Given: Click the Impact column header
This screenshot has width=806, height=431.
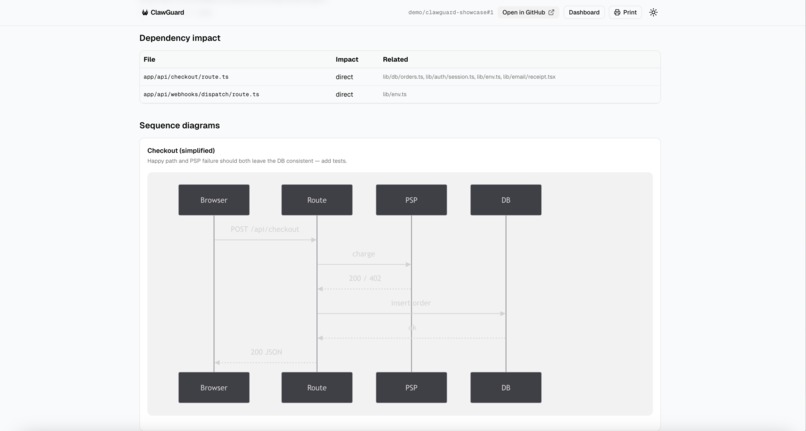Looking at the screenshot, I should (x=347, y=60).
